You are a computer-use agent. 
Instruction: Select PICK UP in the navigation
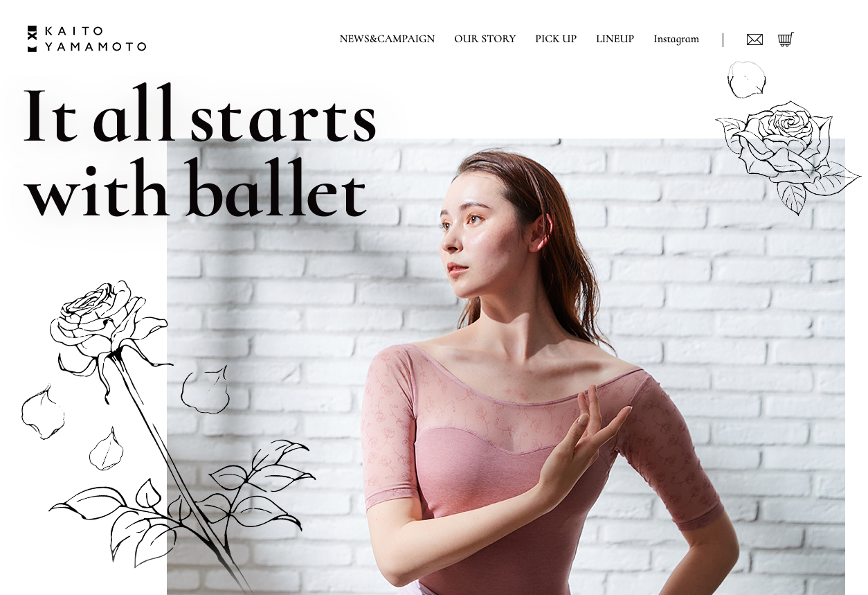[556, 39]
